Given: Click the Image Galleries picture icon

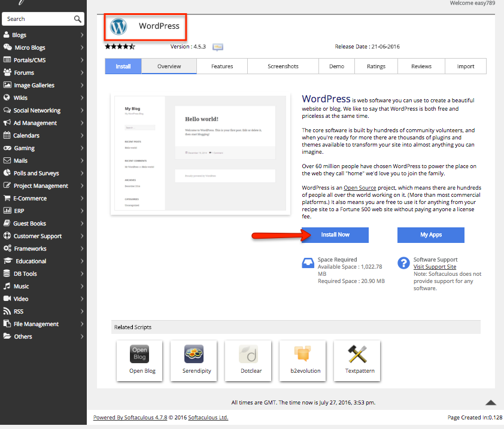Looking at the screenshot, I should (7, 85).
